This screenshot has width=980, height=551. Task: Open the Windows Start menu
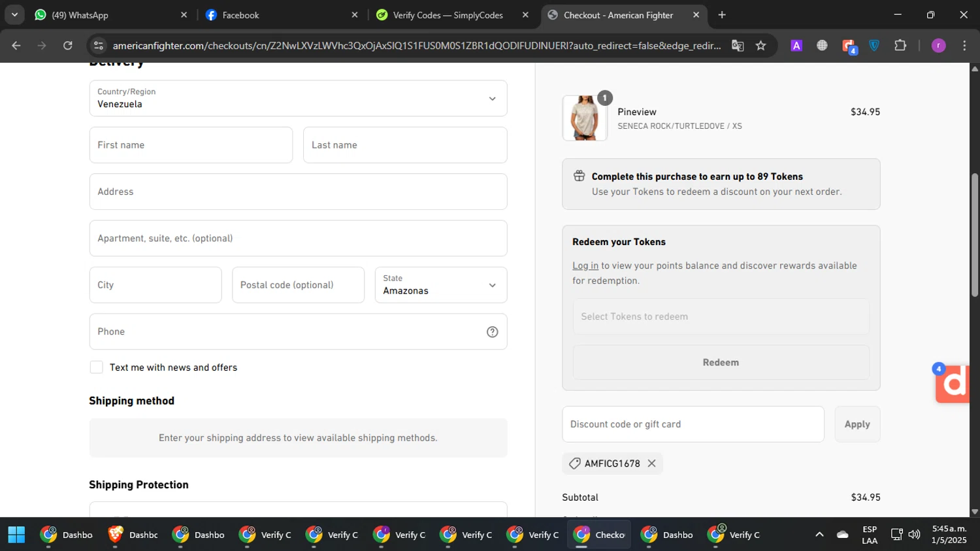click(16, 535)
